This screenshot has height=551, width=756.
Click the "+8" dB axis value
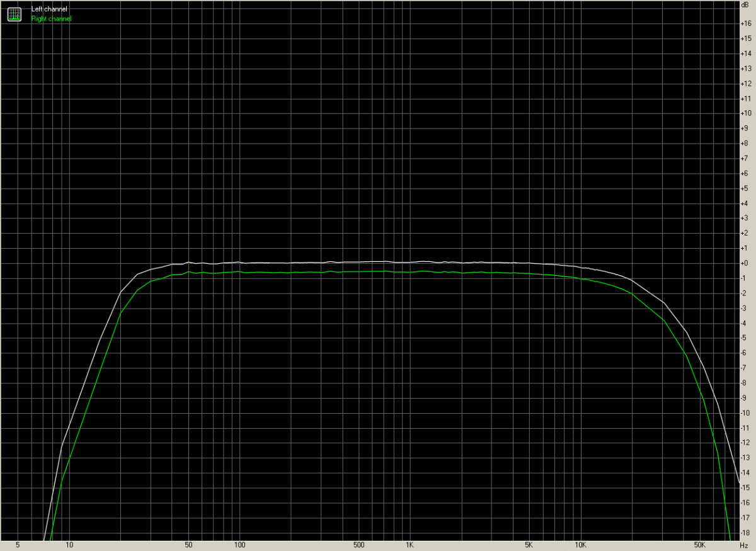[745, 144]
